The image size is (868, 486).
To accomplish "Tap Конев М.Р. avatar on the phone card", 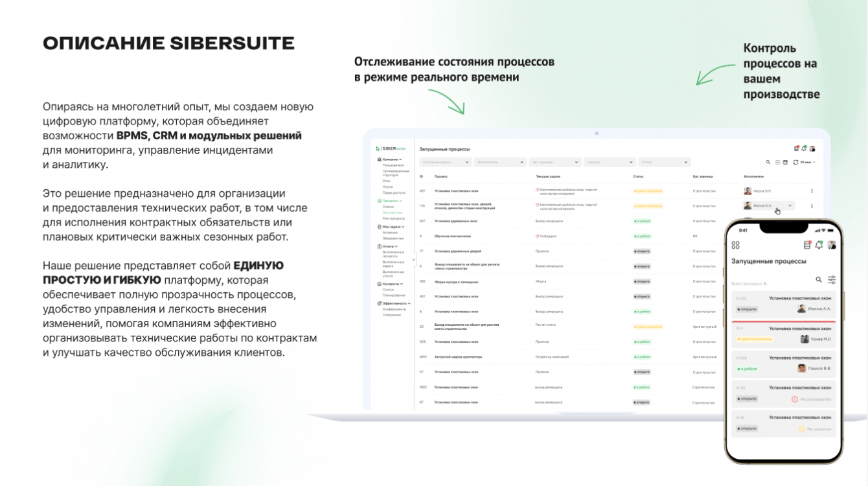I will (x=805, y=339).
